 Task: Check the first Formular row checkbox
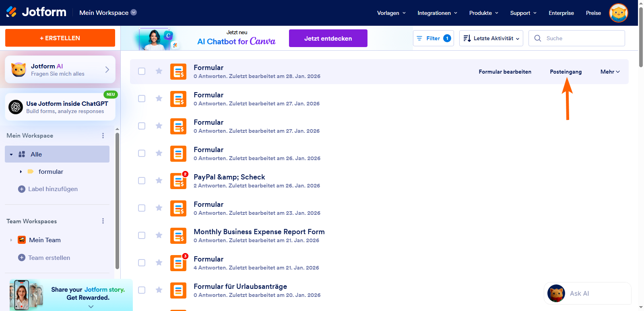[x=142, y=71]
